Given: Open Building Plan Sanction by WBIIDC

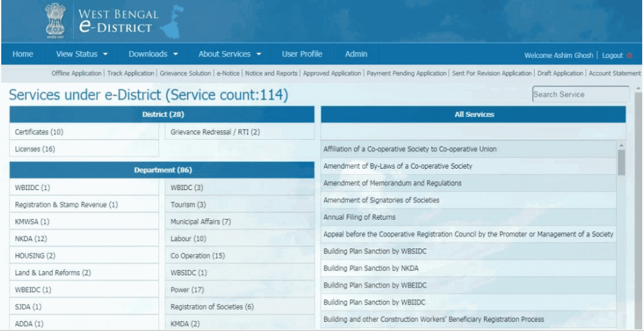Looking at the screenshot, I should (469, 302).
